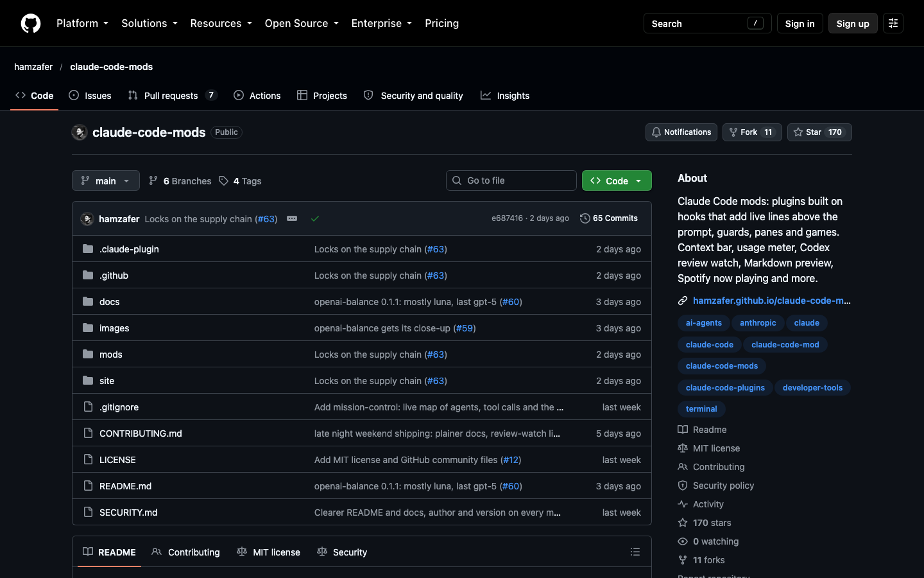The image size is (924, 578).
Task: Open the Issues tab
Action: [x=90, y=96]
